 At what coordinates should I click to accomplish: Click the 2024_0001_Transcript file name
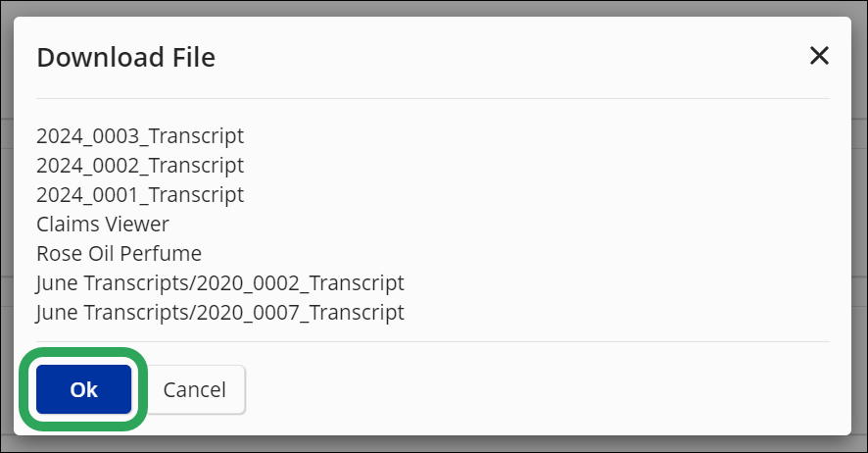click(140, 194)
